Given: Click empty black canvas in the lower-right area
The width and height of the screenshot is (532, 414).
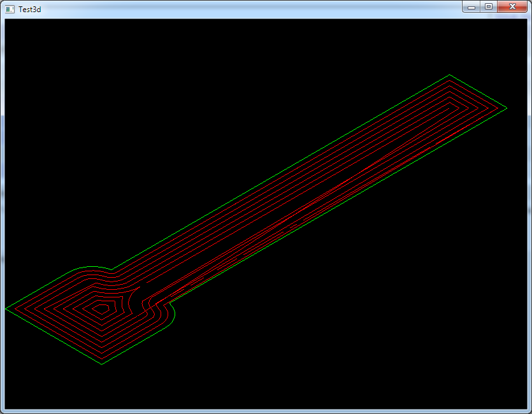Looking at the screenshot, I should [414, 331].
